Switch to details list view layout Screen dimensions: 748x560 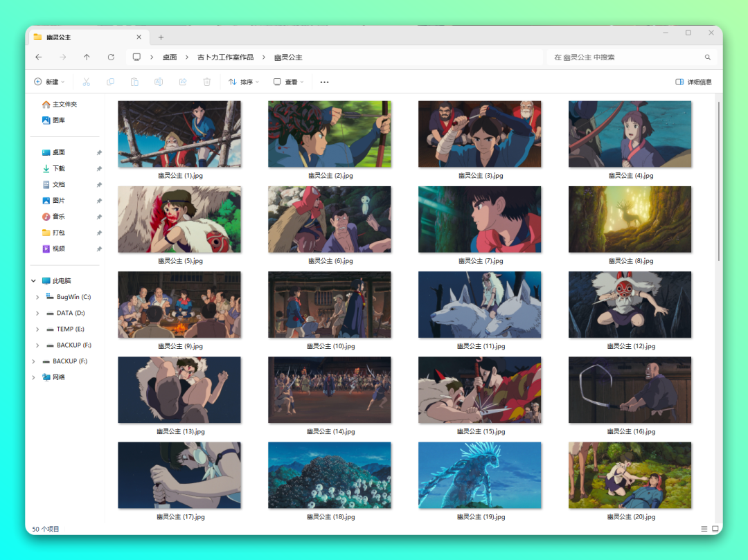tap(704, 529)
